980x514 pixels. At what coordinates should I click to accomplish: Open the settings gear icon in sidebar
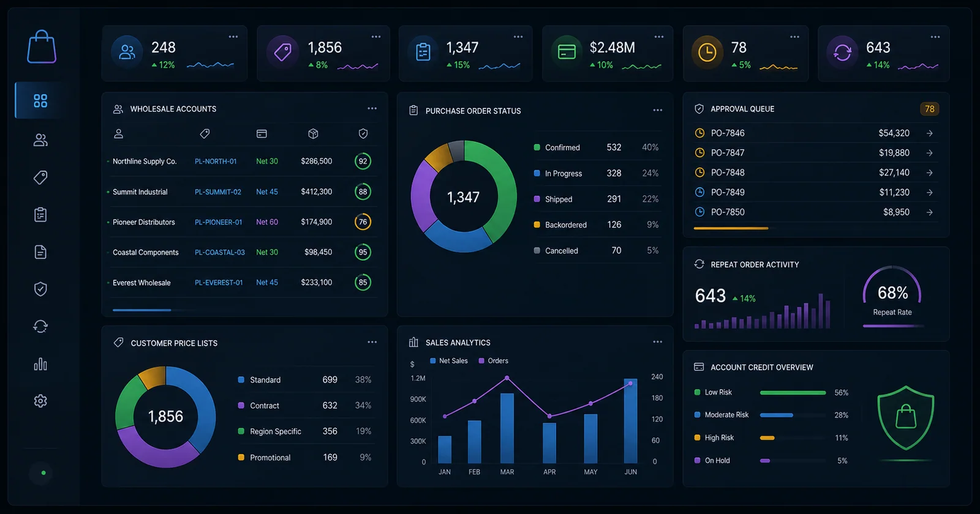coord(40,401)
